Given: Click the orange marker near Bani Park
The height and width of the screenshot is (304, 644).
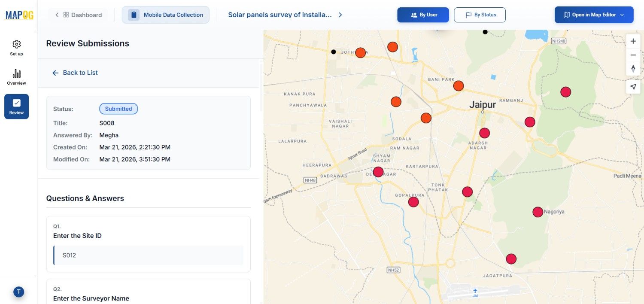Looking at the screenshot, I should (459, 86).
